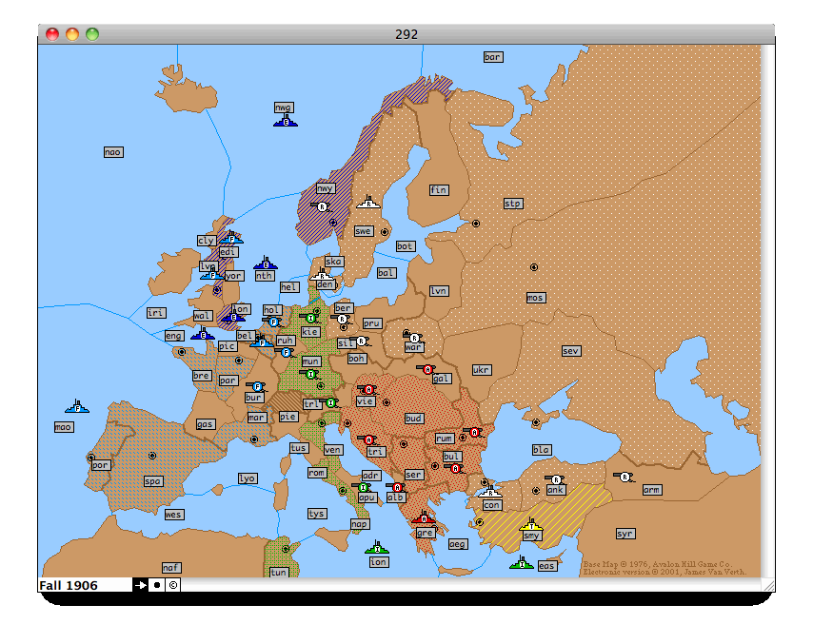
Task: Select the Turkish fleet in Smyrna
Action: pyautogui.click(x=531, y=524)
